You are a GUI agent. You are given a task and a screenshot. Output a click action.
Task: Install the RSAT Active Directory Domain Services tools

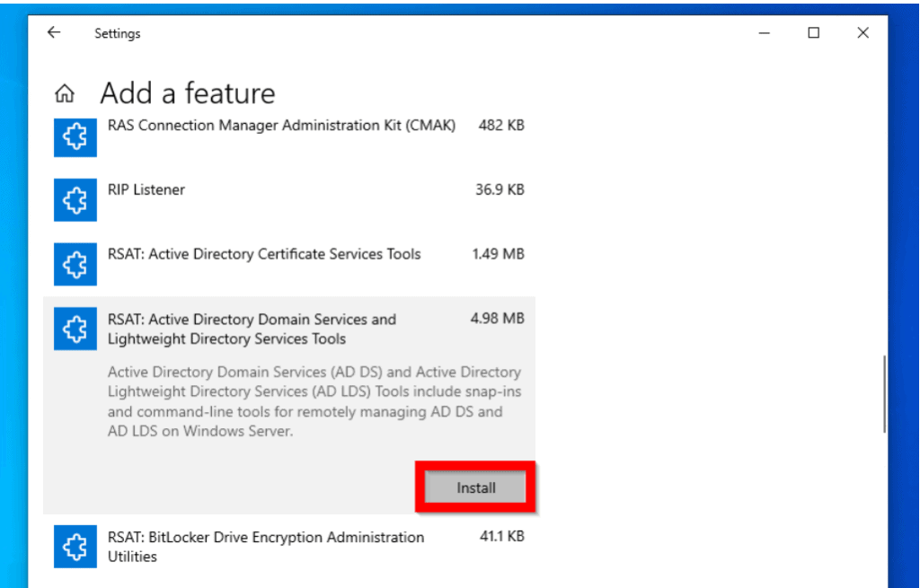475,488
